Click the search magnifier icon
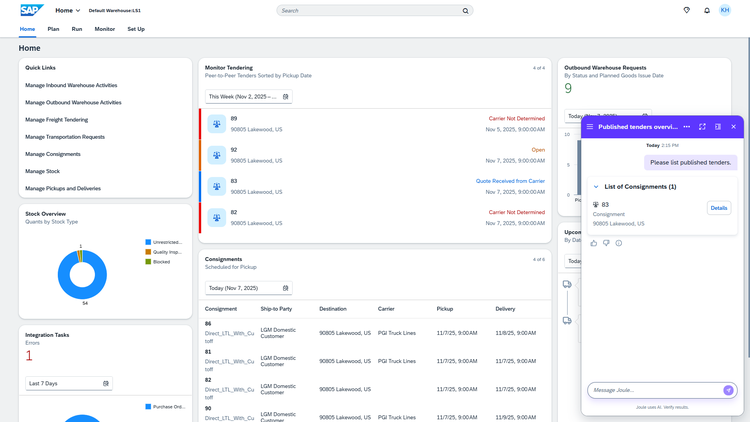The width and height of the screenshot is (750, 422). click(465, 11)
